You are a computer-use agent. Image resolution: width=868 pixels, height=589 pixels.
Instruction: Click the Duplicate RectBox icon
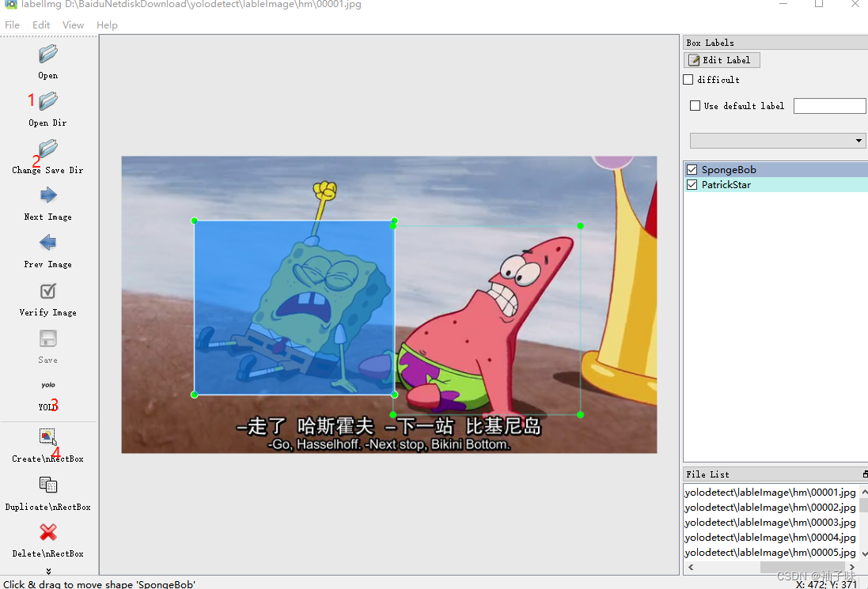tap(48, 485)
